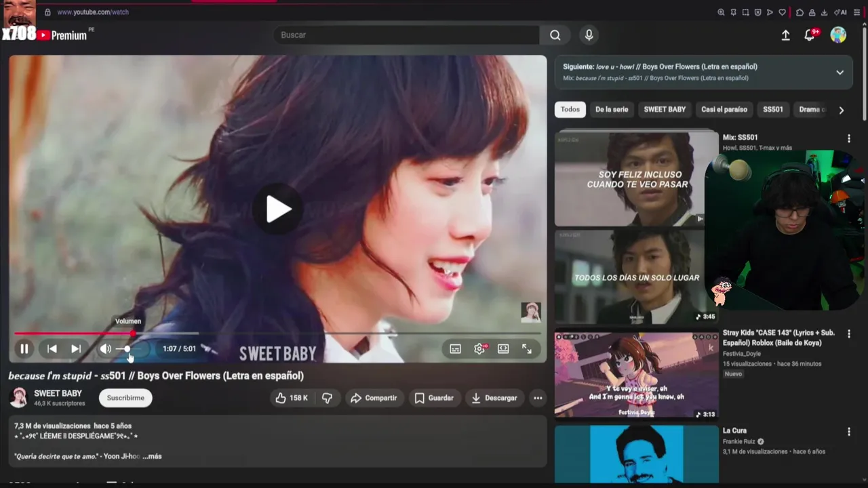
Task: Mute the video volume speaker icon
Action: (x=105, y=349)
